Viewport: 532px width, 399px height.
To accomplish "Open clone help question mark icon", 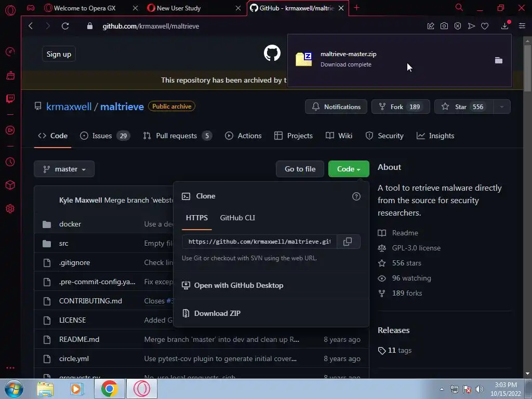I will (356, 196).
